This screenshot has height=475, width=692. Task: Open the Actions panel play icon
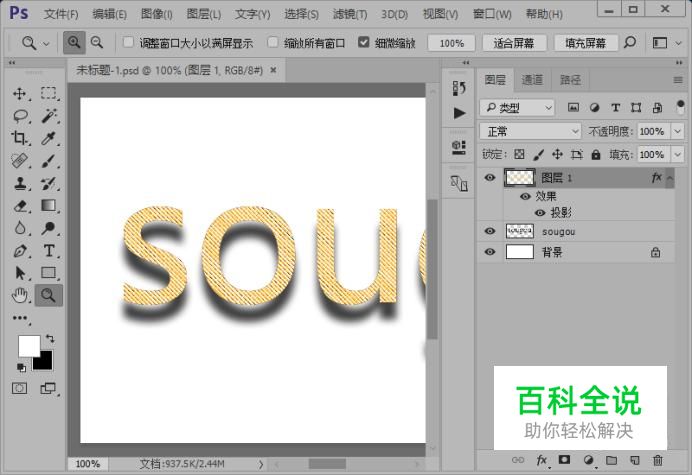click(x=459, y=113)
